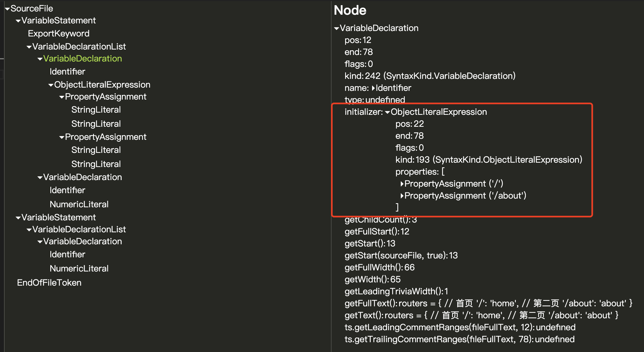Expand PropertyAssignment ('/about') in properties
This screenshot has width=644, height=352.
402,196
